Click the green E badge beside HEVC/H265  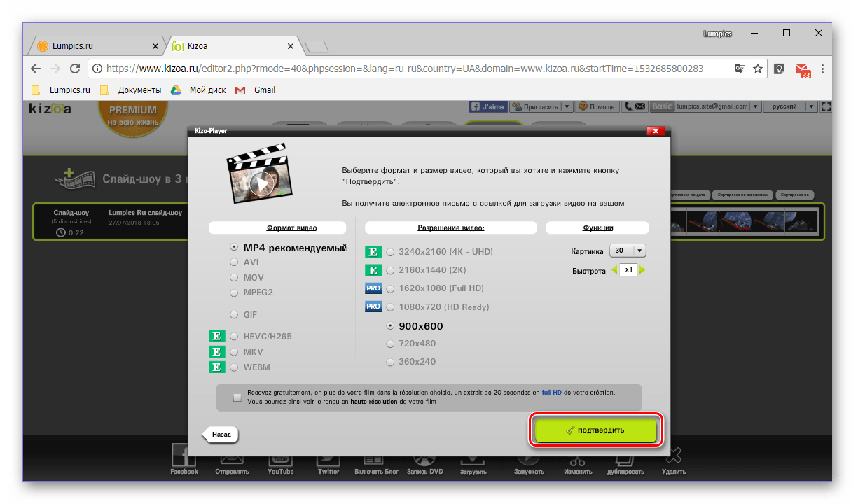click(x=217, y=337)
